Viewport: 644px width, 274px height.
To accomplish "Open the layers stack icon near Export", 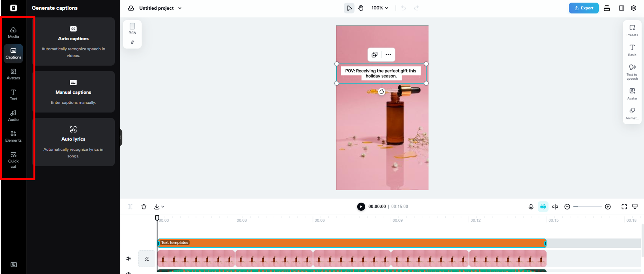I will tap(607, 8).
